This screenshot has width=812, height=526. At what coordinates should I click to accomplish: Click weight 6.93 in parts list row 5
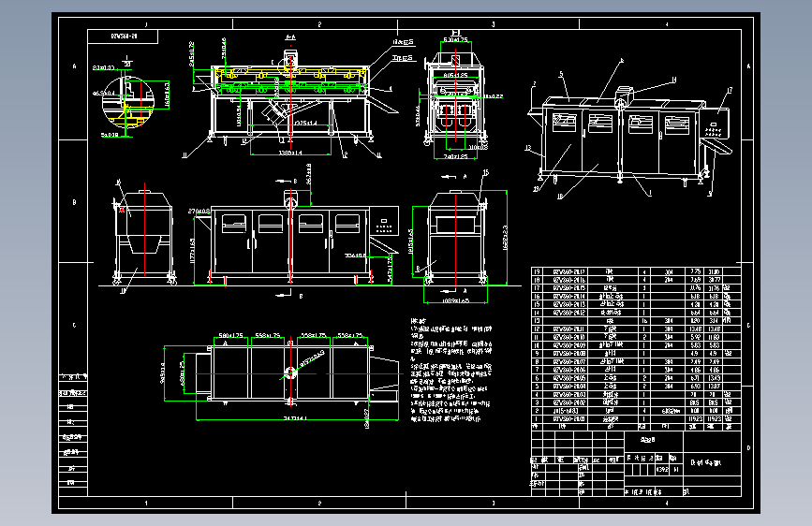(x=696, y=387)
